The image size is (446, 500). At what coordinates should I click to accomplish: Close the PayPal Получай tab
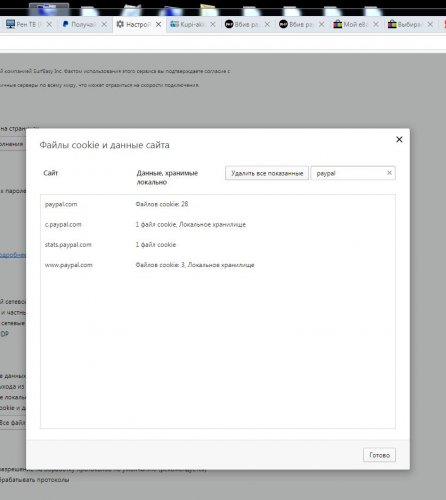click(x=104, y=24)
